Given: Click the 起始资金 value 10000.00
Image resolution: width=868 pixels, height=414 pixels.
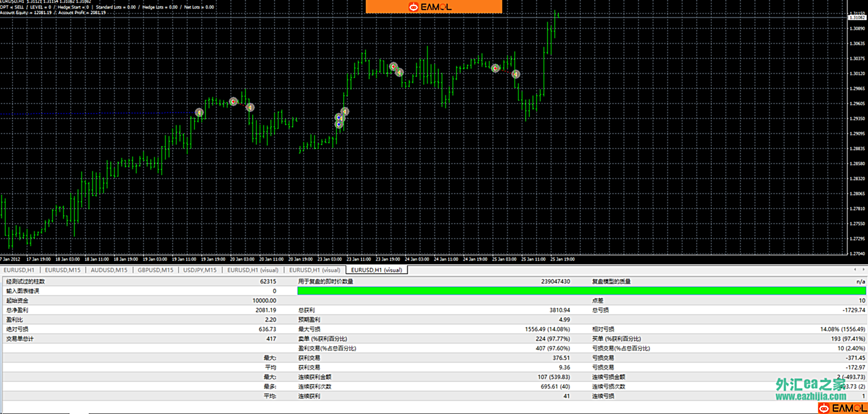Looking at the screenshot, I should click(264, 300).
